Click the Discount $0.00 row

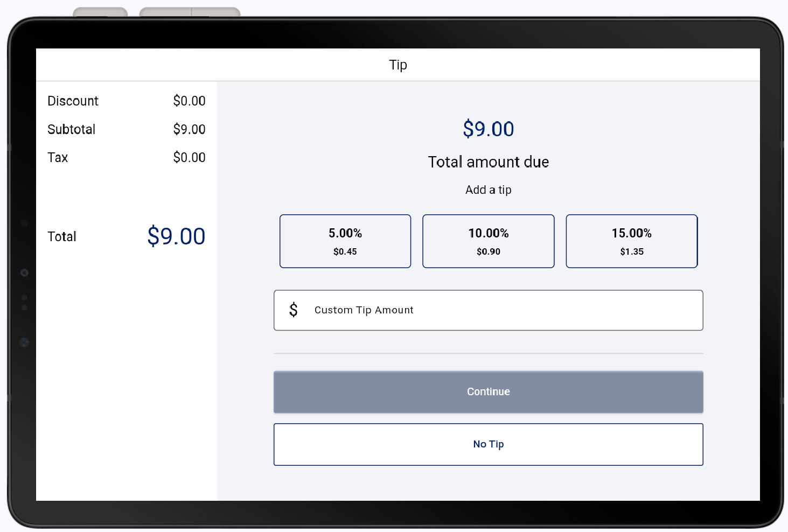[x=126, y=101]
